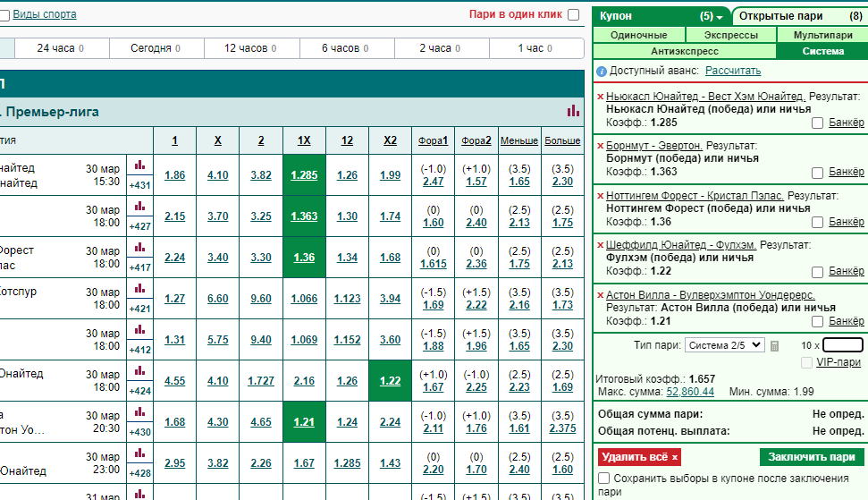
Task: Click the Больше column header
Action: [x=562, y=140]
